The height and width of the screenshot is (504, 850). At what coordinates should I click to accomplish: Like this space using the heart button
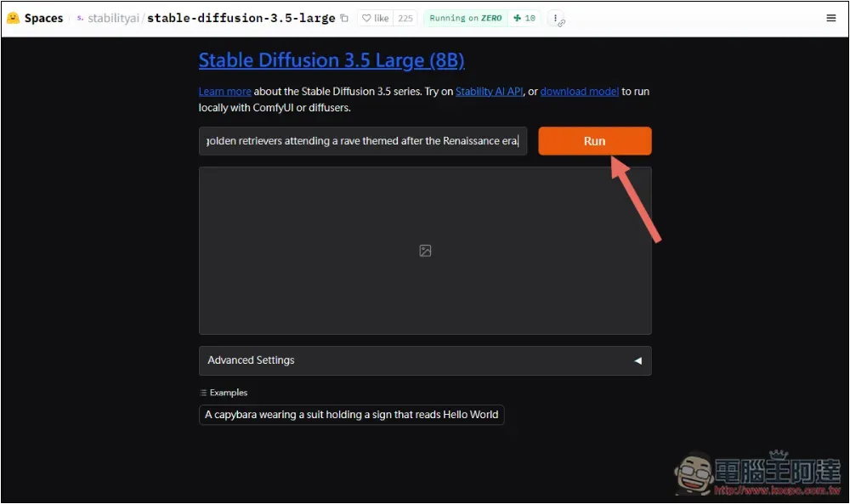pyautogui.click(x=375, y=18)
